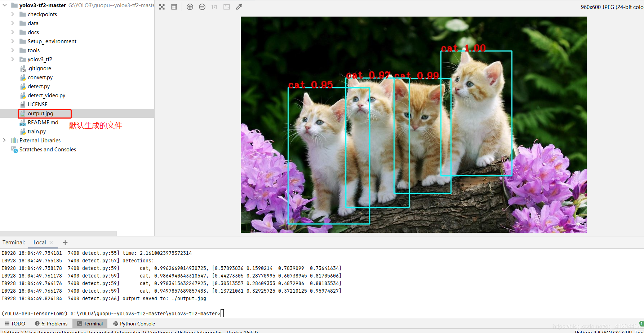The height and width of the screenshot is (333, 644).
Task: Open the Terminal tool window tab
Action: click(x=89, y=323)
